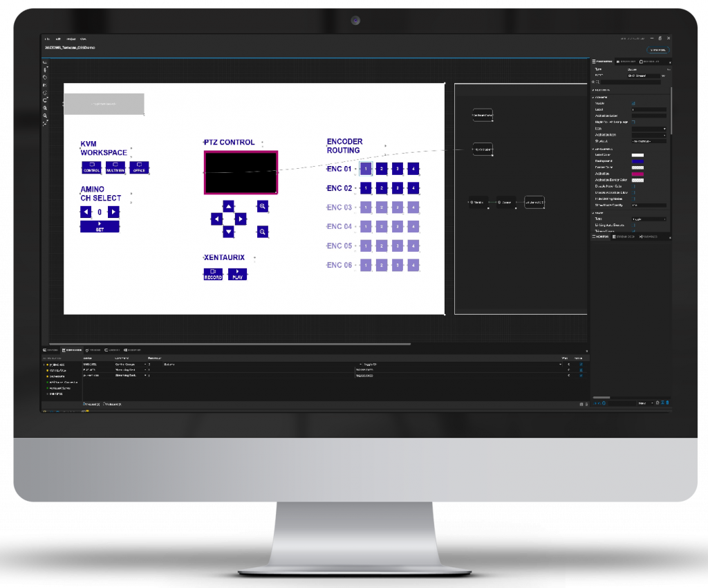
Task: Select the KVM MULTIVIEW workspace button
Action: (115, 167)
